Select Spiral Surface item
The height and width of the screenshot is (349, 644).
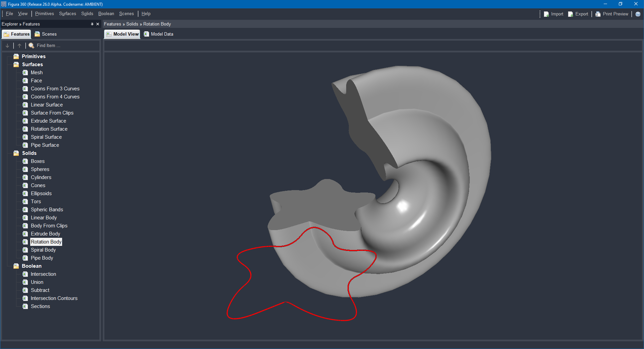(x=46, y=137)
